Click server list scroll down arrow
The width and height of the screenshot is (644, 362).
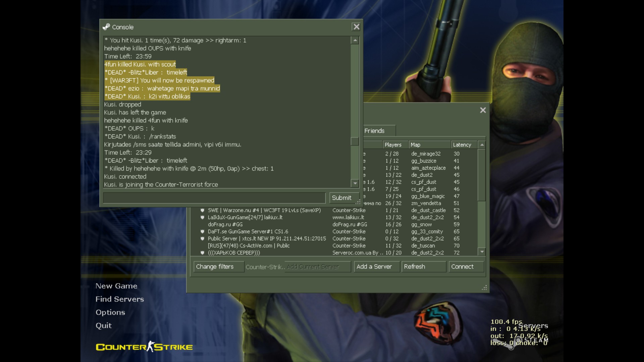click(x=482, y=252)
